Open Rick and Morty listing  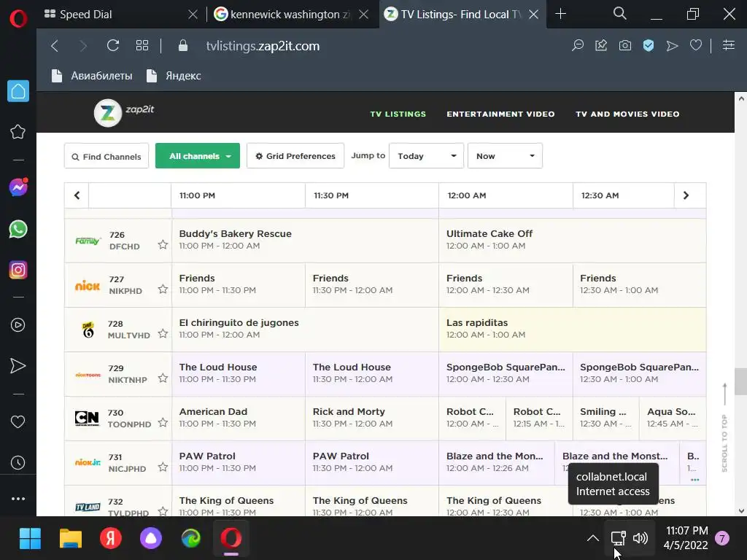click(x=371, y=418)
